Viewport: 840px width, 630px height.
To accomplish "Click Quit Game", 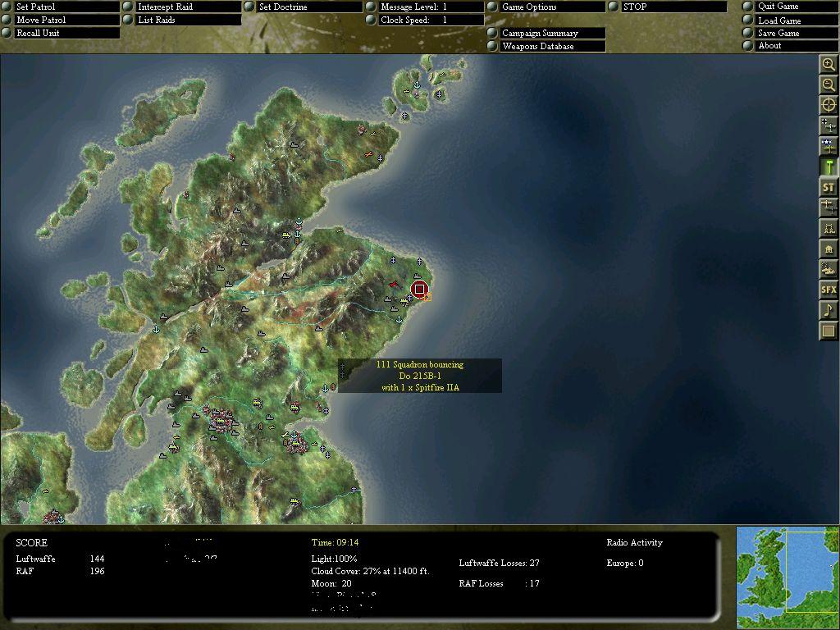I will coord(791,7).
